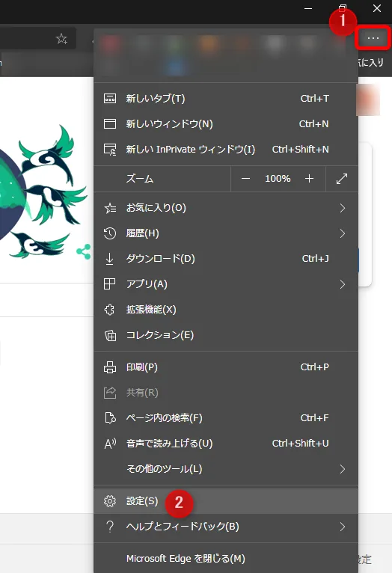Viewport: 392px width, 573px height.
Task: Click the help question mark icon
Action: pyautogui.click(x=110, y=527)
